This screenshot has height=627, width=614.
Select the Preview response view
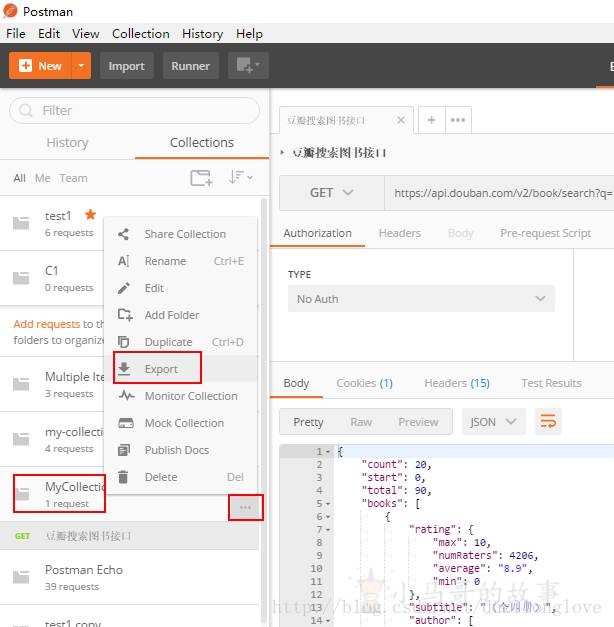[418, 422]
